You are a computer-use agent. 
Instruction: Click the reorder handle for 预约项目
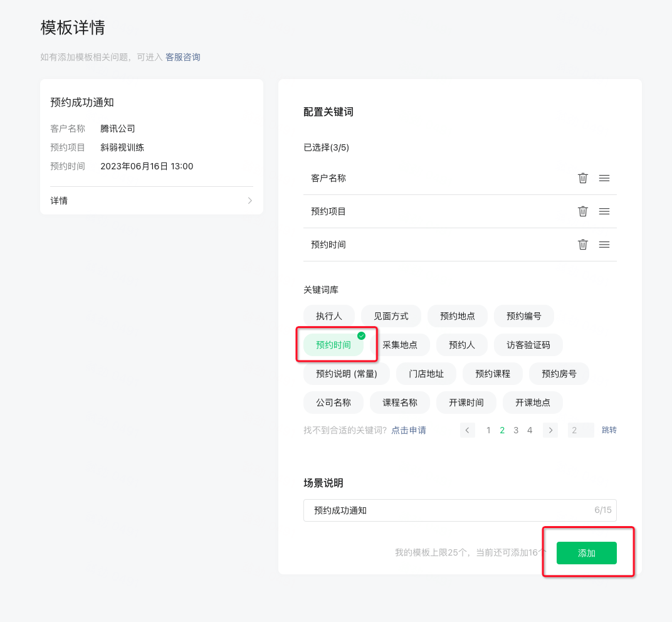click(x=604, y=211)
